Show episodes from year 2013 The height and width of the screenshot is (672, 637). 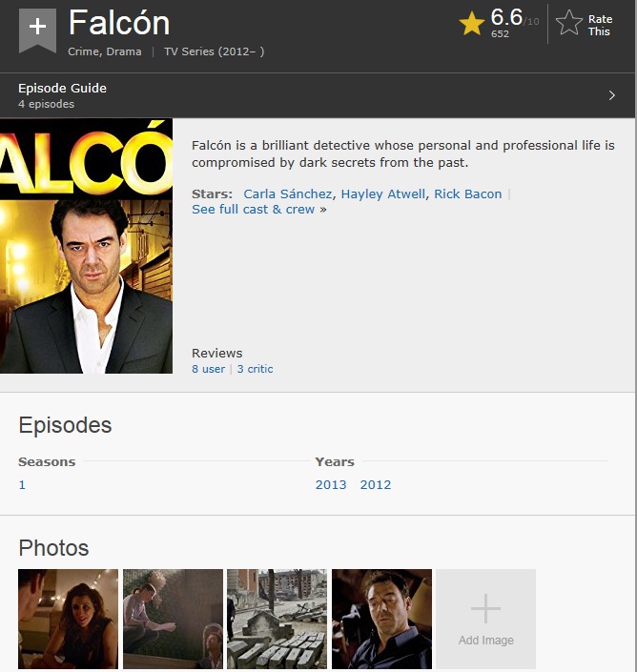(x=331, y=485)
